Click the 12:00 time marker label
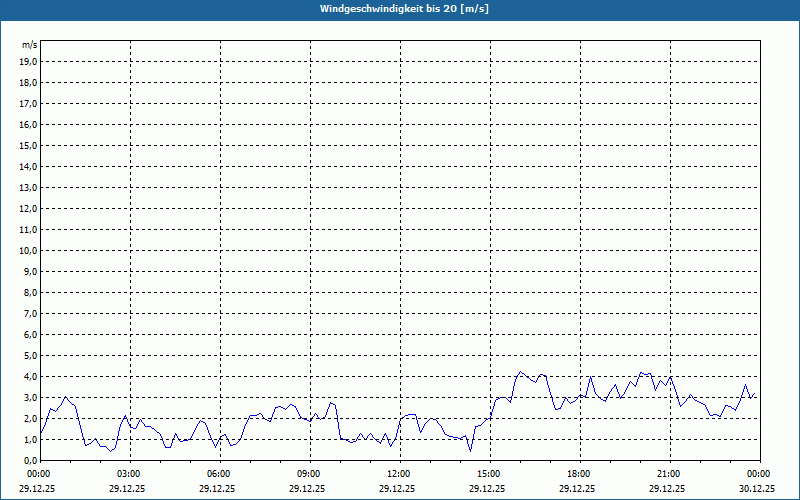 (x=399, y=474)
